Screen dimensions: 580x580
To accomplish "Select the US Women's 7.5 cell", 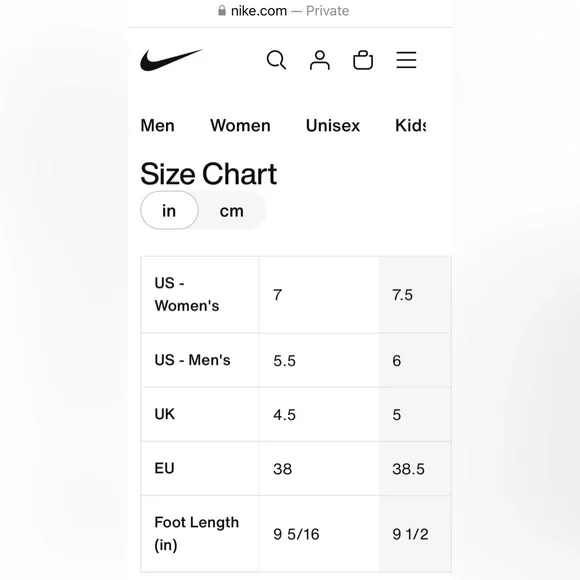I will tap(415, 295).
